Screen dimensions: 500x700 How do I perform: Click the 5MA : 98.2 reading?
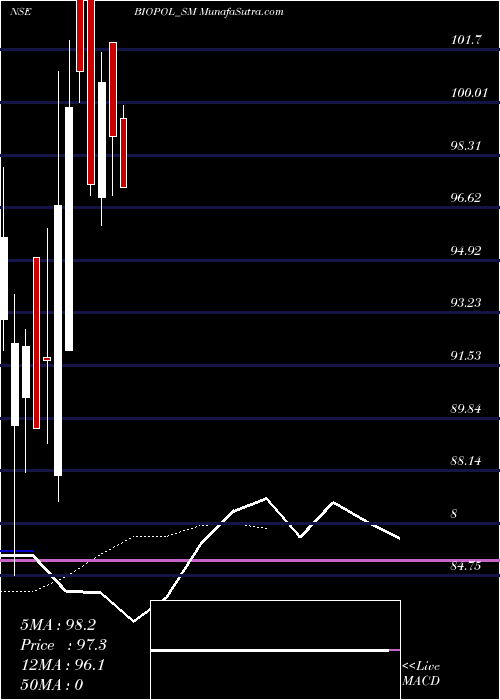coord(58,625)
